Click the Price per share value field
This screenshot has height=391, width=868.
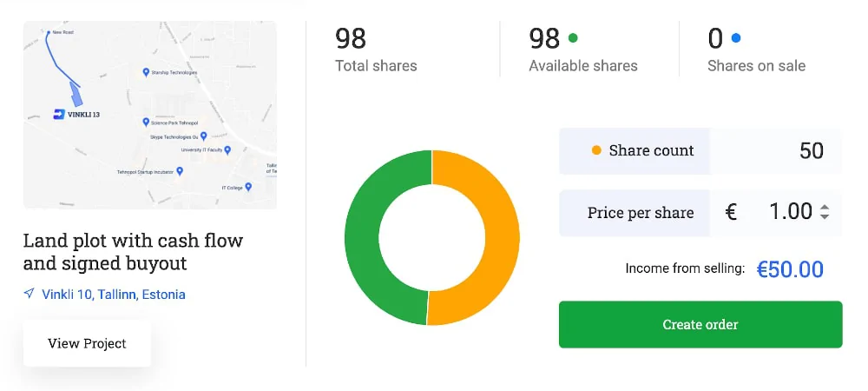point(775,213)
